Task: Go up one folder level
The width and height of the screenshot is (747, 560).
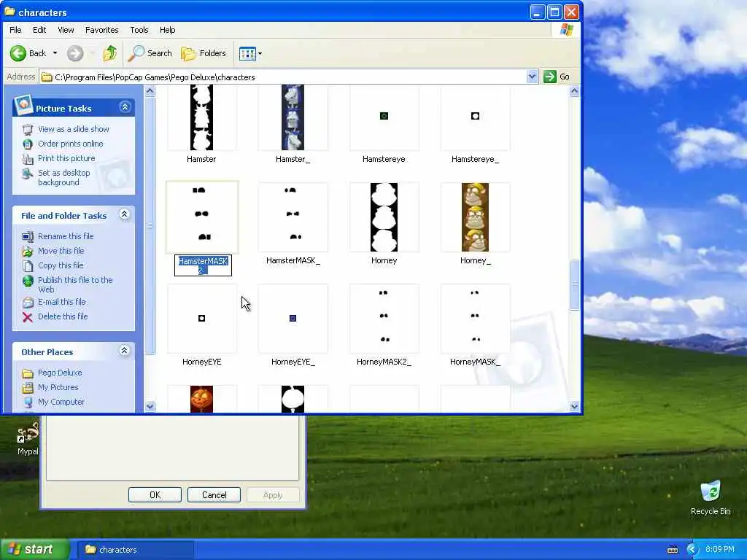Action: [110, 53]
